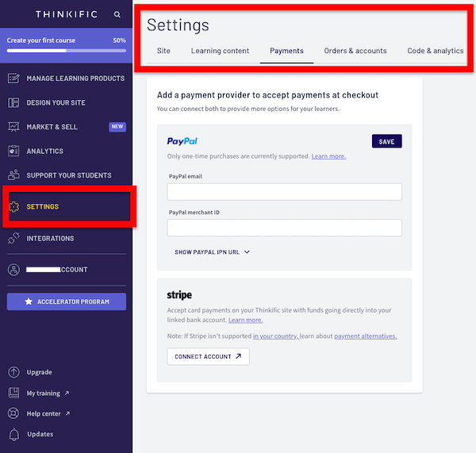The height and width of the screenshot is (453, 476).
Task: Click the Stripe logo
Action: pyautogui.click(x=179, y=295)
